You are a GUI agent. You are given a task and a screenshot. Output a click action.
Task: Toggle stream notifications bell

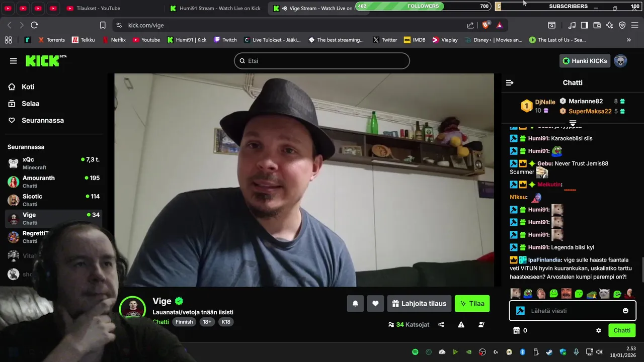(x=355, y=303)
